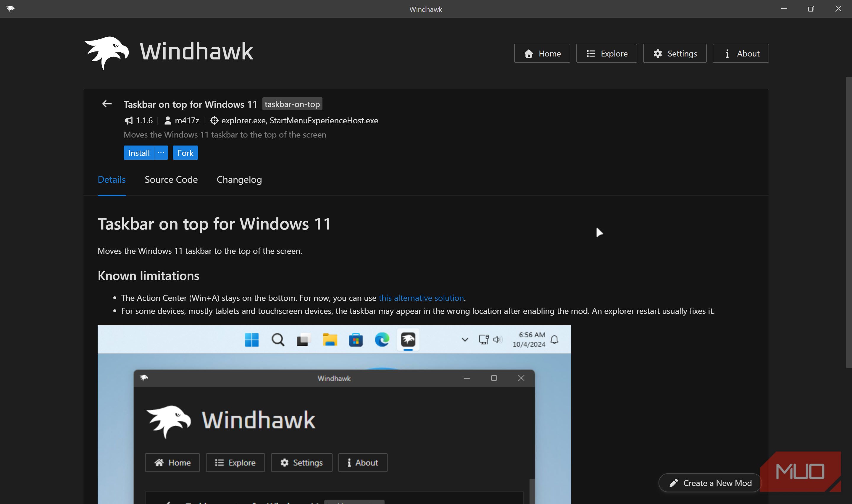Click the version 1.1.6 megaphone icon
Screen dimensions: 852x504
(128, 121)
